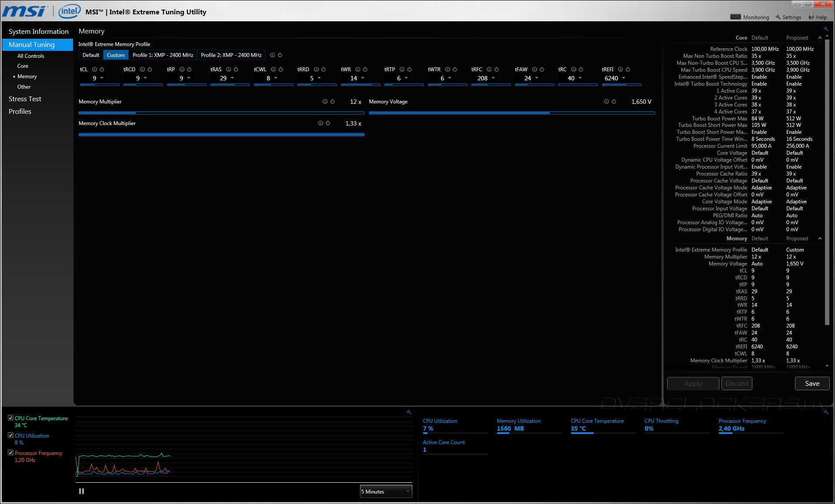Open the Monitoring panel icon in header
Viewport: 835px width, 504px height.
pyautogui.click(x=736, y=17)
